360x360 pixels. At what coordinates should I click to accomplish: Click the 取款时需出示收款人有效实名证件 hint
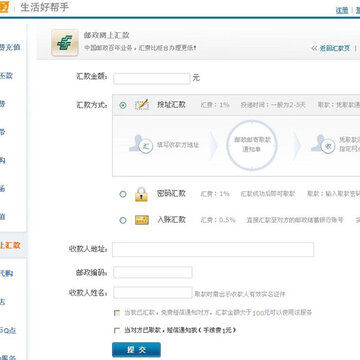tap(240, 294)
